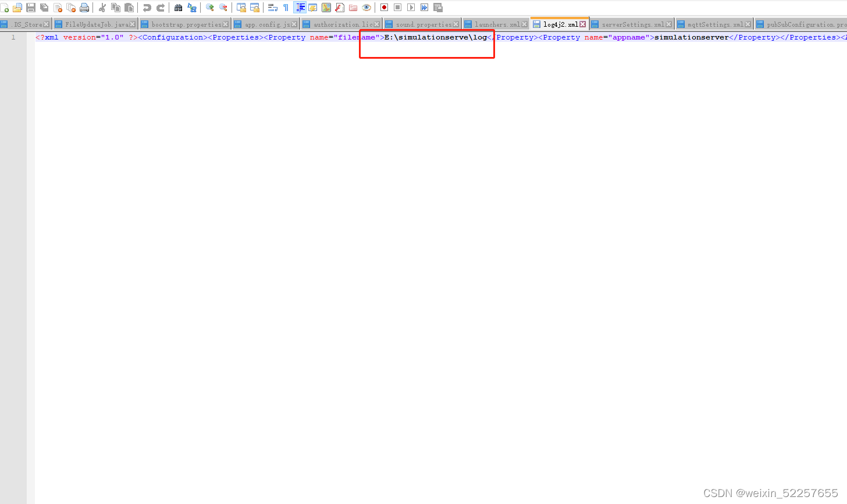
Task: Click the "appname" attribute value
Action: tap(629, 37)
